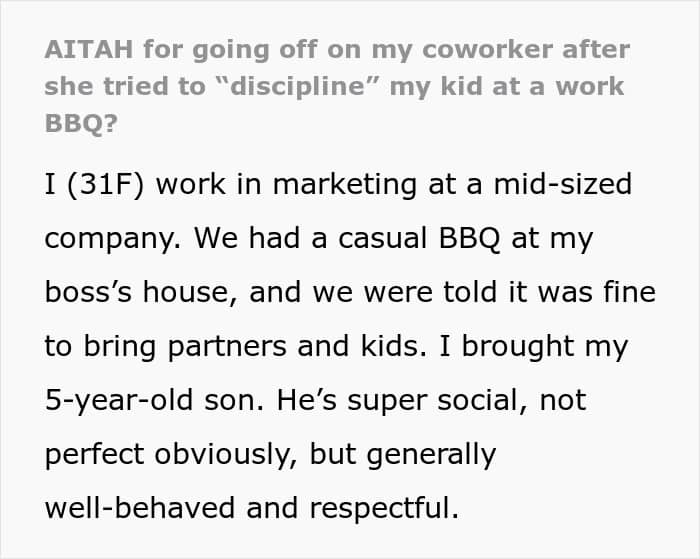Click the word "obviously," in the paragraph
The image size is (700, 559).
[226, 455]
